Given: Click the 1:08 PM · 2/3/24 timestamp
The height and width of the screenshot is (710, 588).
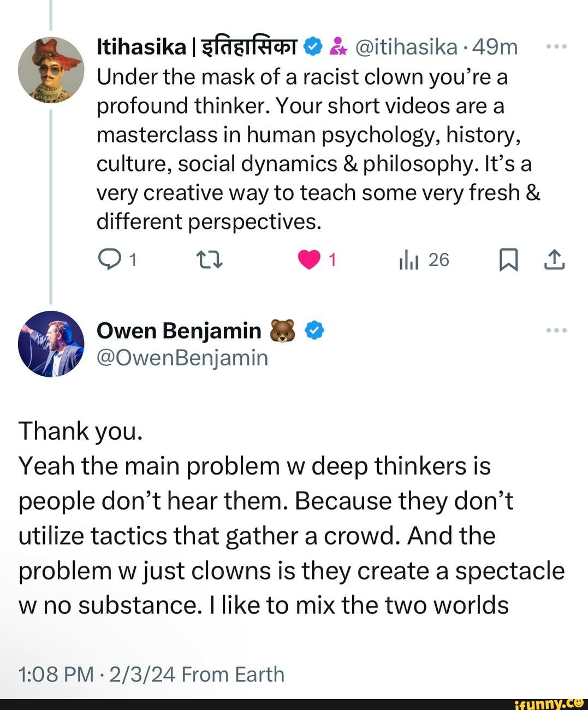Looking at the screenshot, I should pos(97,674).
